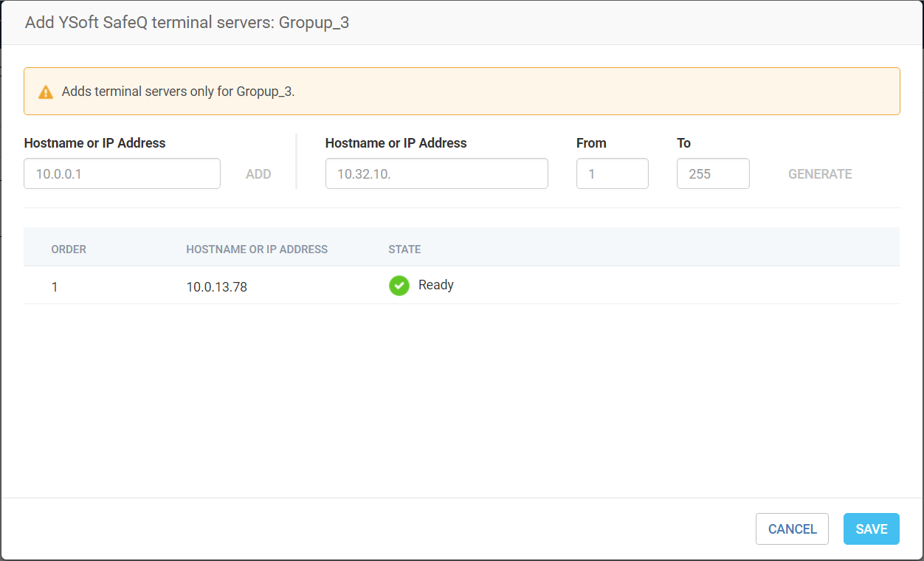
Task: Save the terminal servers list
Action: (871, 529)
